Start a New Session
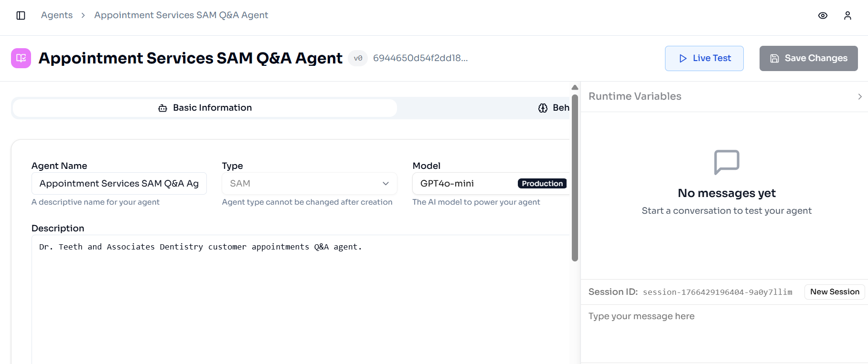 pyautogui.click(x=835, y=292)
